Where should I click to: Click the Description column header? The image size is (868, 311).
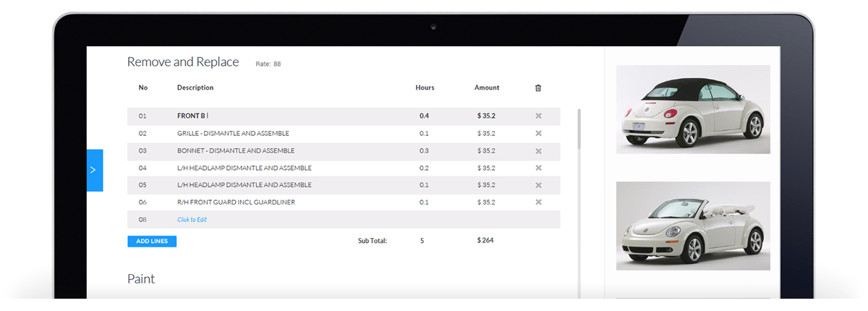click(195, 88)
